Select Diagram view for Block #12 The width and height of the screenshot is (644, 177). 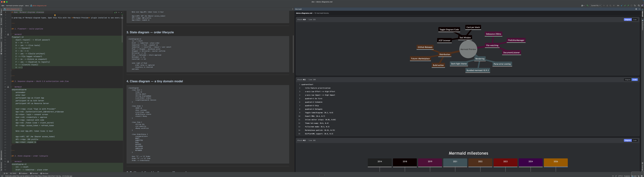[x=628, y=141]
